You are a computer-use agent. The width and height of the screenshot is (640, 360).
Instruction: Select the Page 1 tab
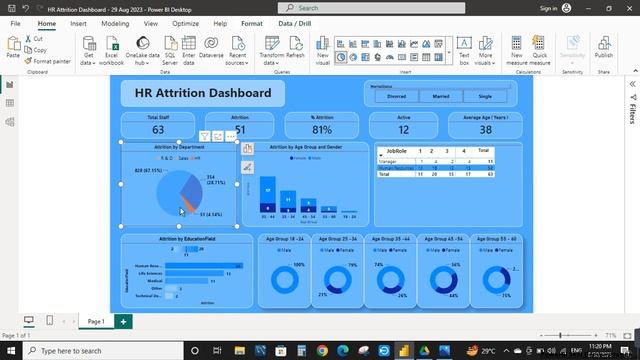(96, 322)
